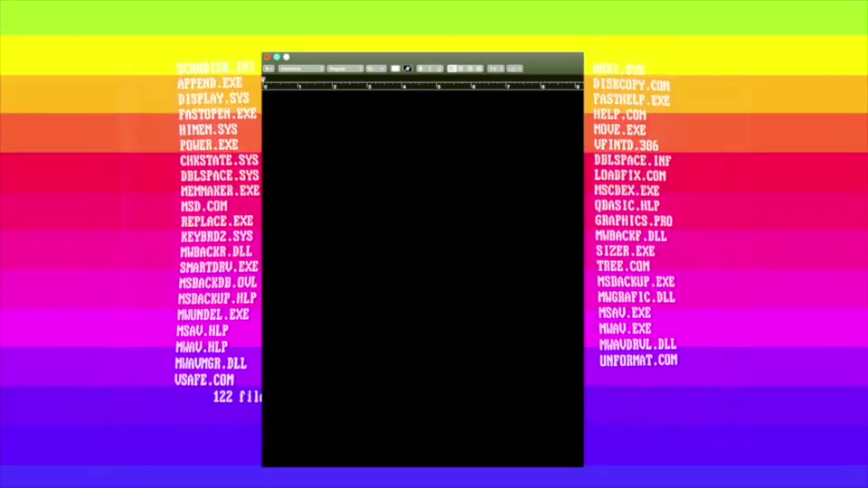Click MOVE.EXE file name
This screenshot has height=488, width=868.
[620, 130]
